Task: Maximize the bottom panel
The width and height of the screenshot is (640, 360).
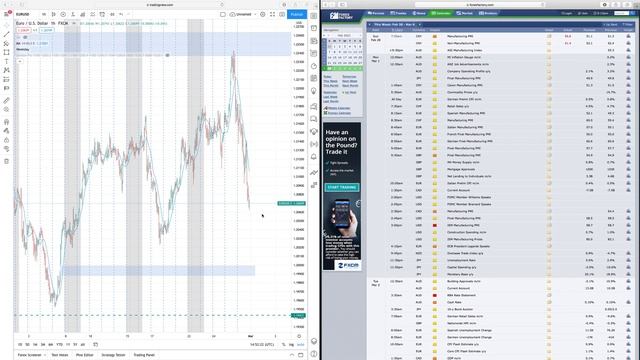Action: 300,355
